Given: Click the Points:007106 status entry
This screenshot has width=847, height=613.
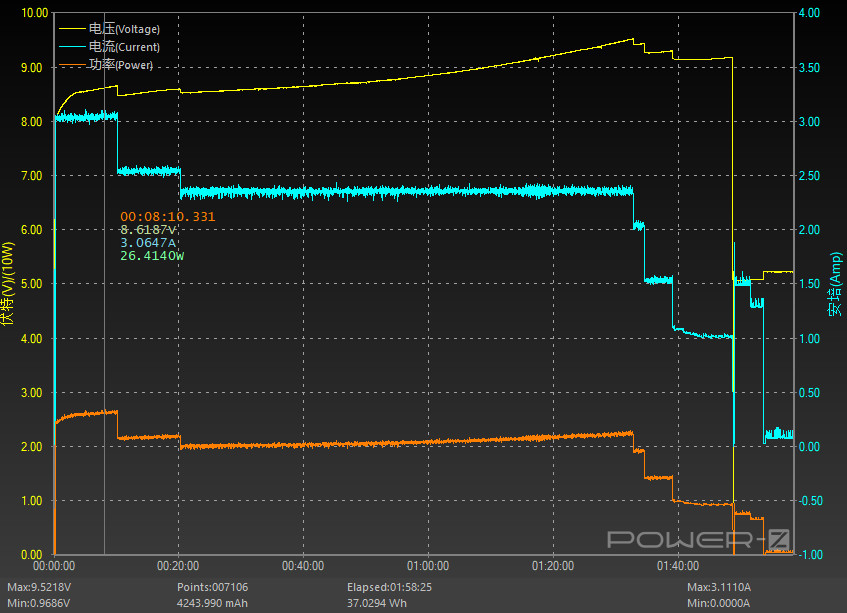Looking at the screenshot, I should click(x=212, y=587).
